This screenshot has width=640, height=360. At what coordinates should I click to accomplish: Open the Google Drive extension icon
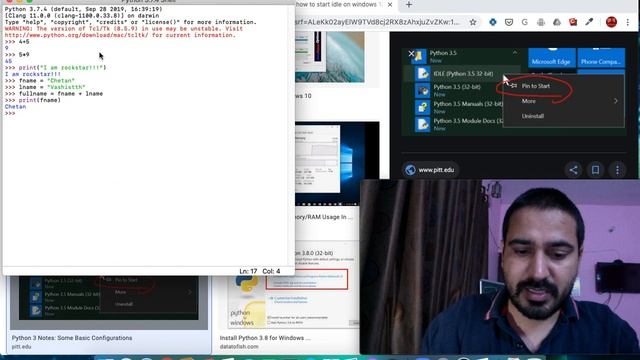(x=557, y=22)
